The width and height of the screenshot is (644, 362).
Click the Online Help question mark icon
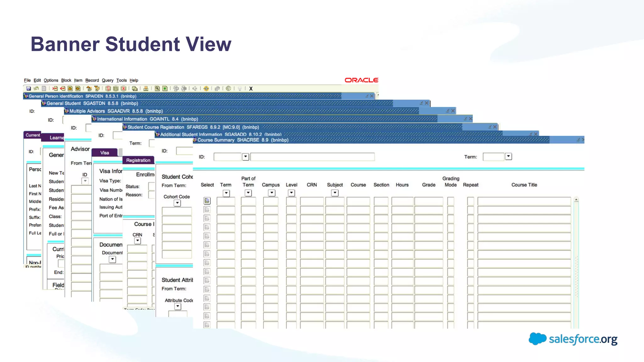228,89
